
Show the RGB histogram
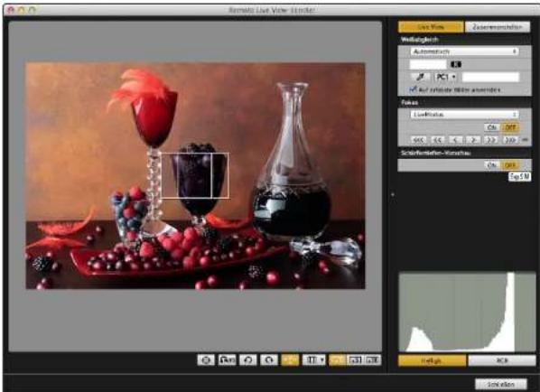tap(502, 360)
